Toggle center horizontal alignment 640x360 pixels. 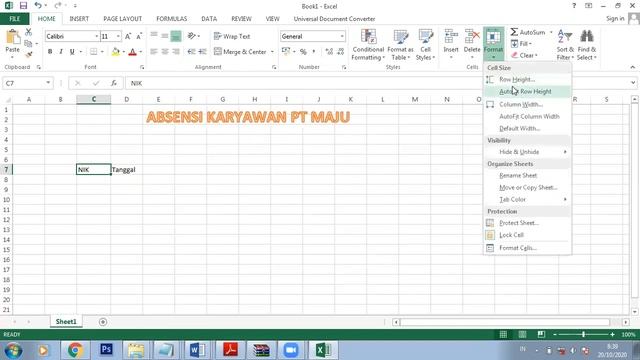pos(165,51)
